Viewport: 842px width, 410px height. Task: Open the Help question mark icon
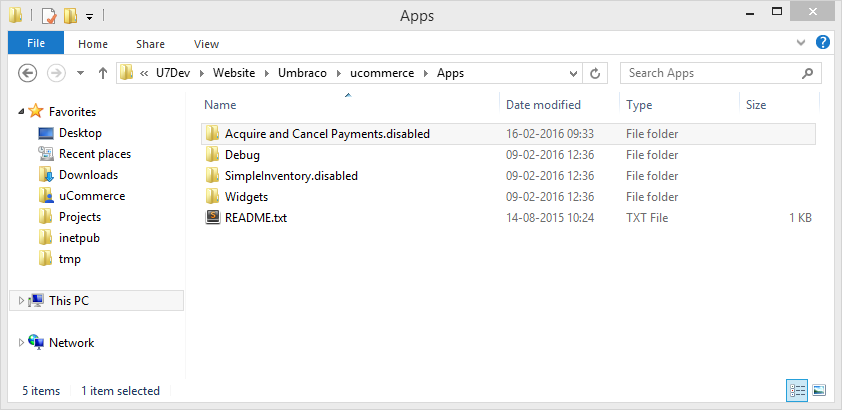point(823,42)
